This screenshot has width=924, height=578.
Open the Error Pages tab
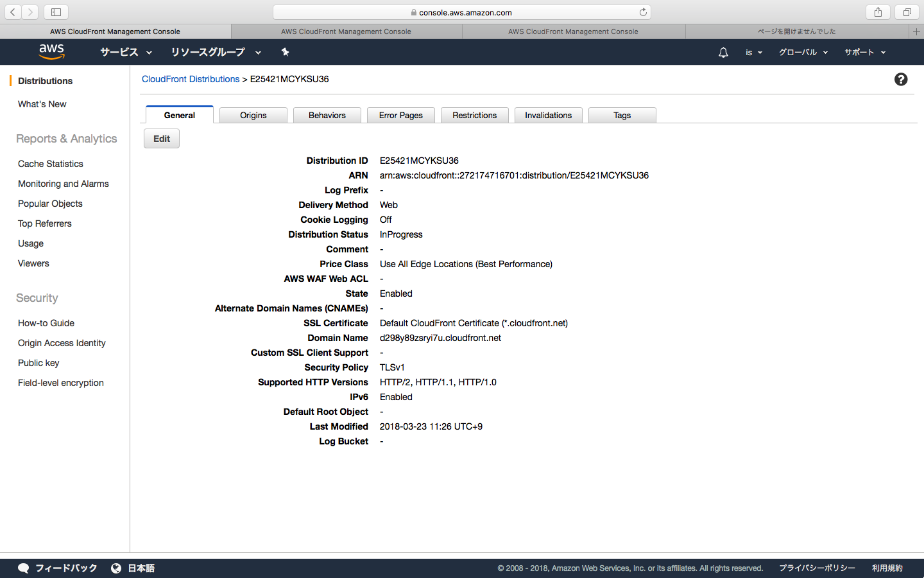(401, 115)
